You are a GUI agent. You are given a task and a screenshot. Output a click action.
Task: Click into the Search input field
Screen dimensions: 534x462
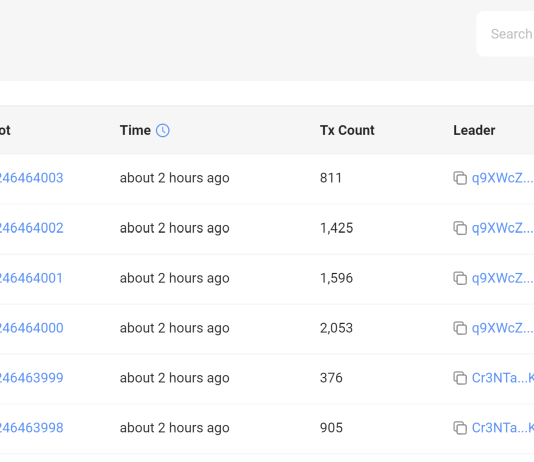click(505, 34)
